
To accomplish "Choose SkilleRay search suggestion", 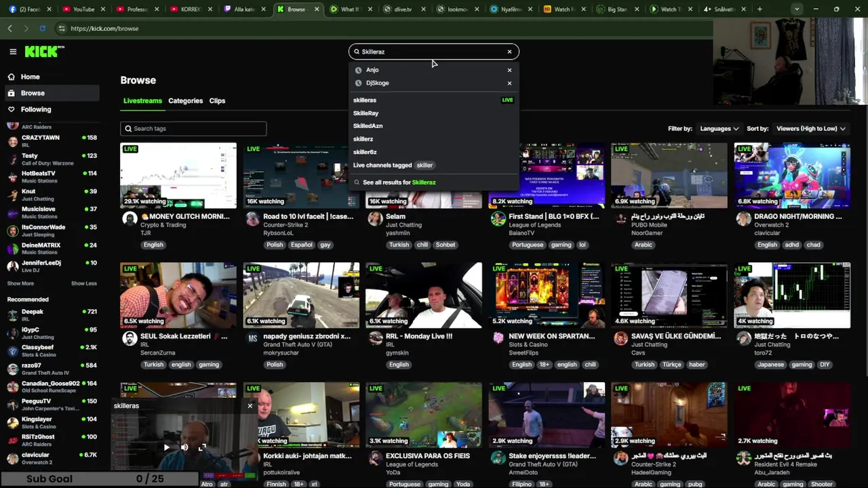I will (366, 113).
